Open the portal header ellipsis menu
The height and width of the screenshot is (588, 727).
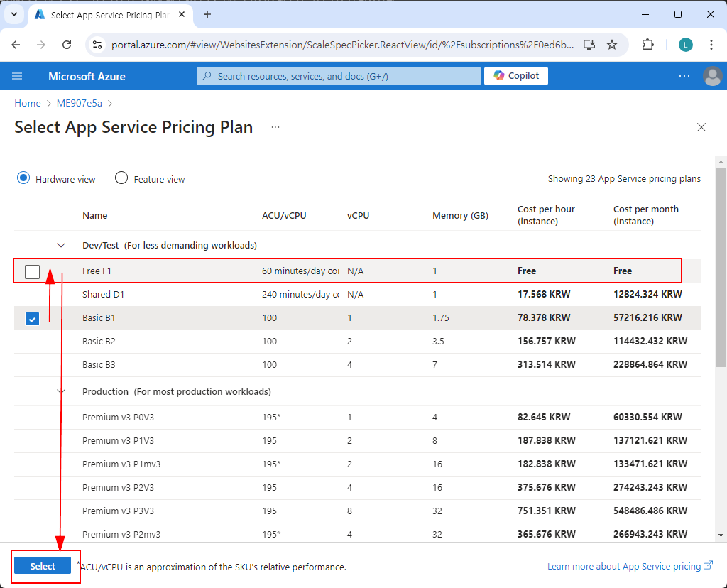point(684,76)
